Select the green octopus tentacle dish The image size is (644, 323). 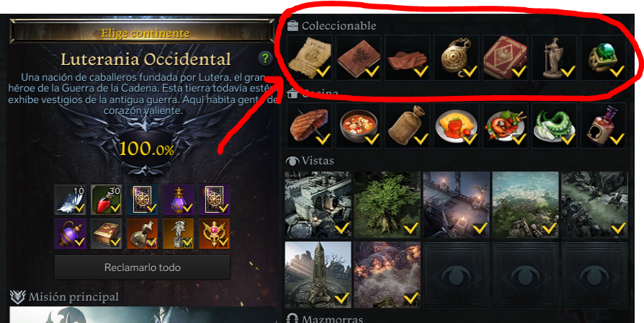pos(554,125)
